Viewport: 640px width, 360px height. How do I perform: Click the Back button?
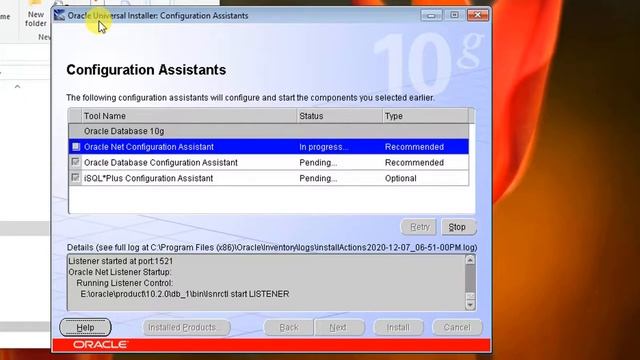[289, 327]
